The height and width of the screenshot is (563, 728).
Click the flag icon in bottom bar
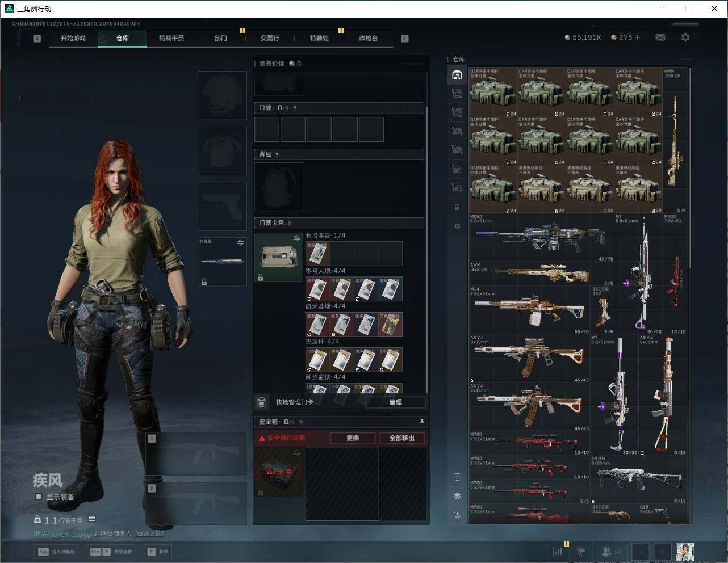581,551
